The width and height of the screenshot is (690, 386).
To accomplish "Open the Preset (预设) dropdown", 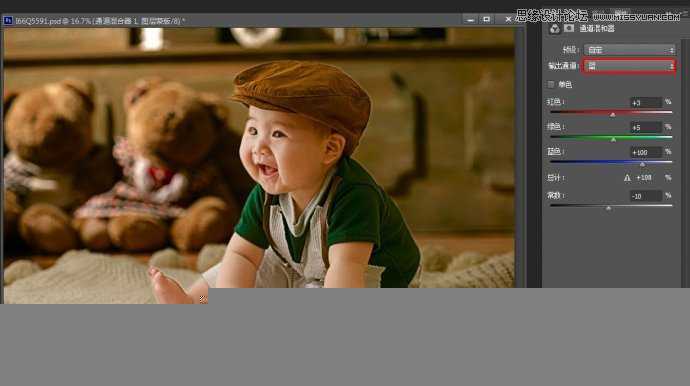I will pyautogui.click(x=629, y=50).
